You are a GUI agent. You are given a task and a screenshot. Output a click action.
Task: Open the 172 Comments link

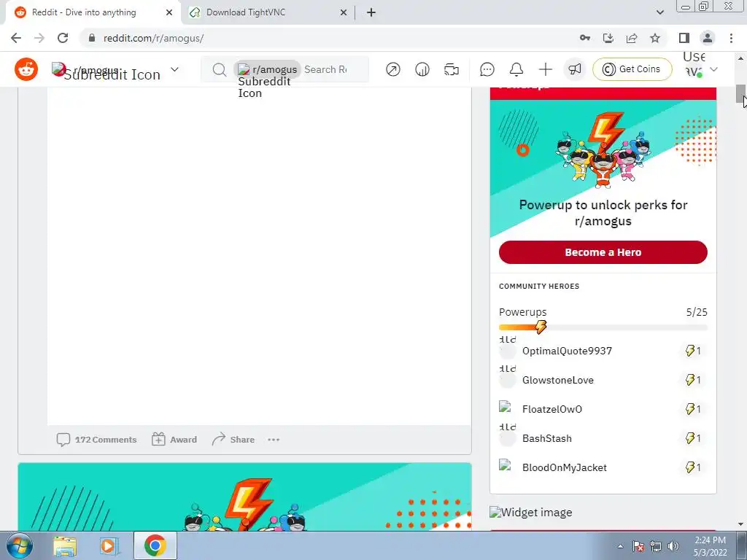point(96,440)
